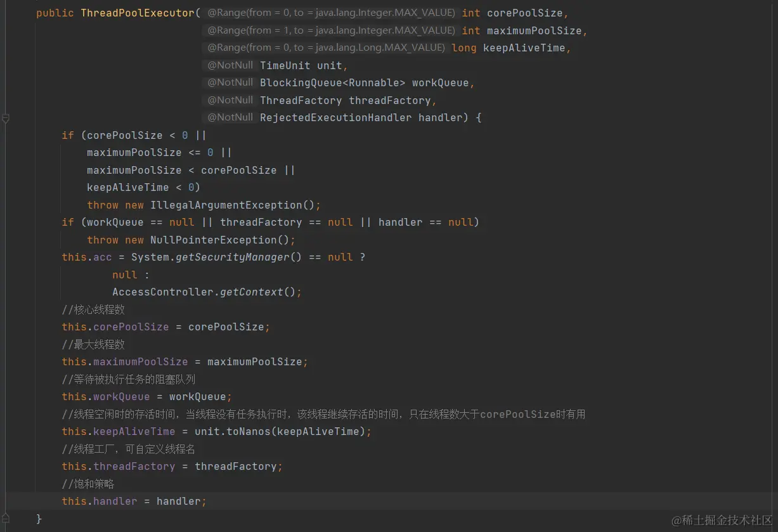
Task: Click the comment '//核心线程数'
Action: coord(93,310)
